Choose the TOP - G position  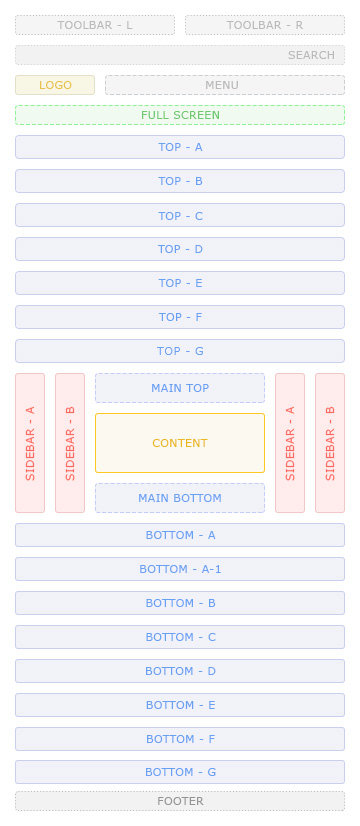pyautogui.click(x=180, y=351)
